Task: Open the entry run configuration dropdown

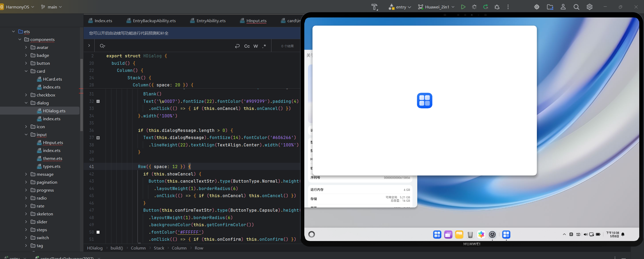Action: tap(400, 7)
